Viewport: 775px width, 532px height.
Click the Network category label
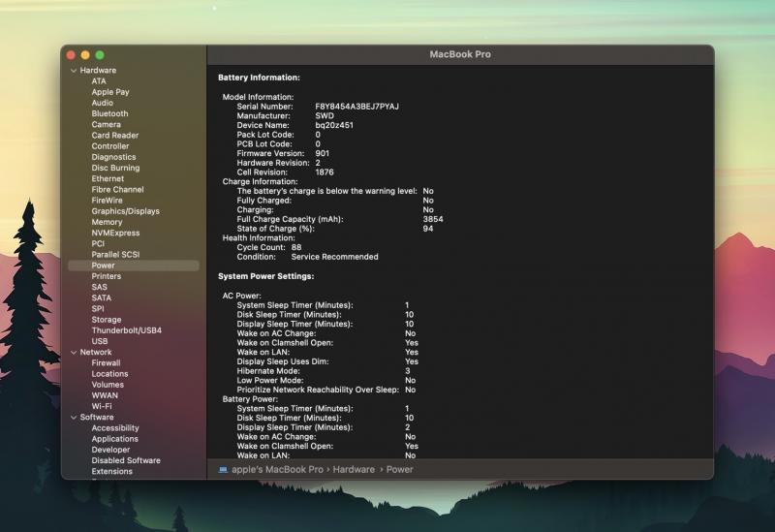pyautogui.click(x=96, y=353)
